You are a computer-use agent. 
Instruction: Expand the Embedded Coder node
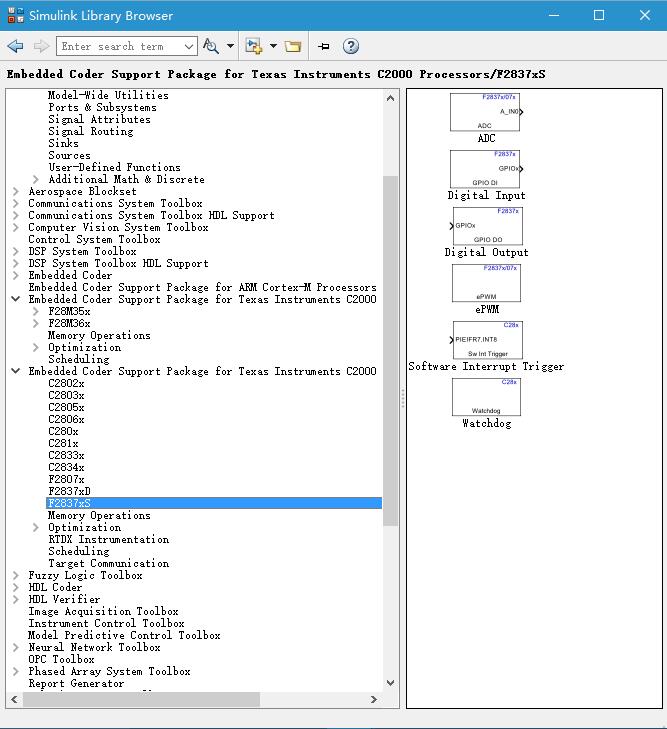coord(16,275)
